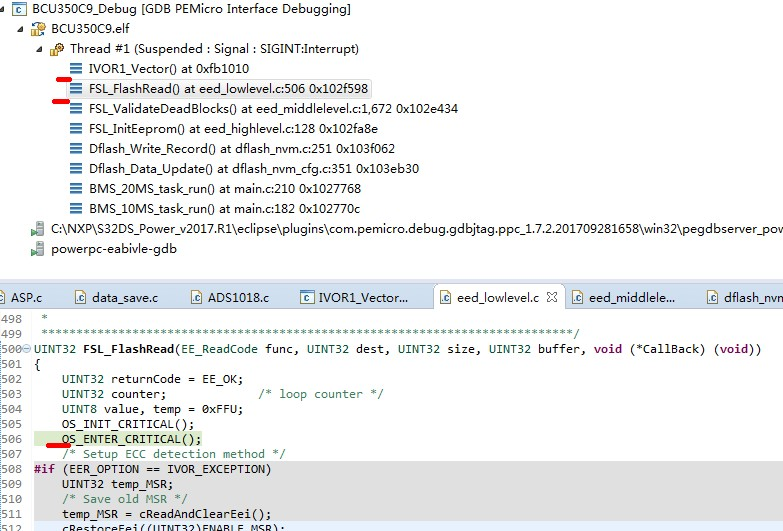
Task: Collapse the BCU350C9.elf tree node
Action: [x=20, y=29]
